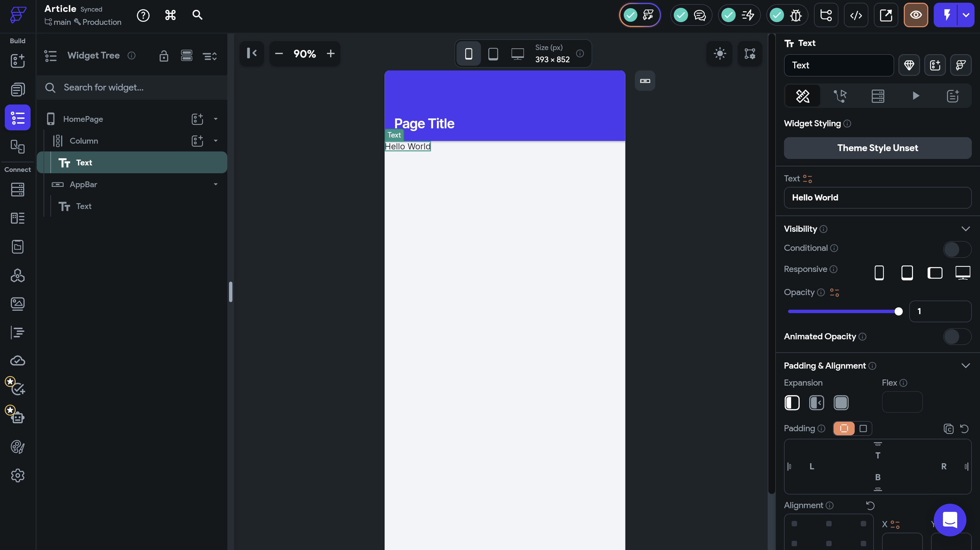Viewport: 980px width, 550px height.
Task: Toggle canvas light/dark mode sun icon
Action: point(719,54)
